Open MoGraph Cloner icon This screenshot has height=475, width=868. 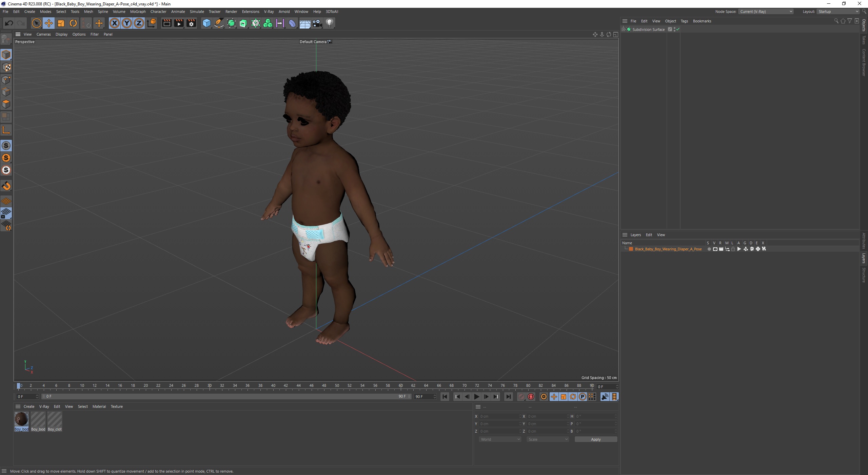point(256,23)
